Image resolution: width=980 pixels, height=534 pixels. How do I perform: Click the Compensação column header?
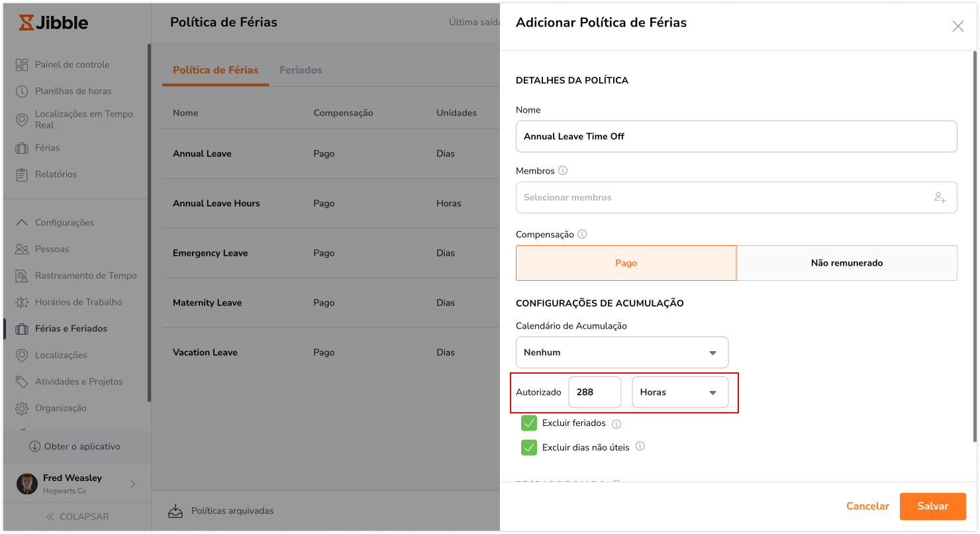click(x=343, y=113)
